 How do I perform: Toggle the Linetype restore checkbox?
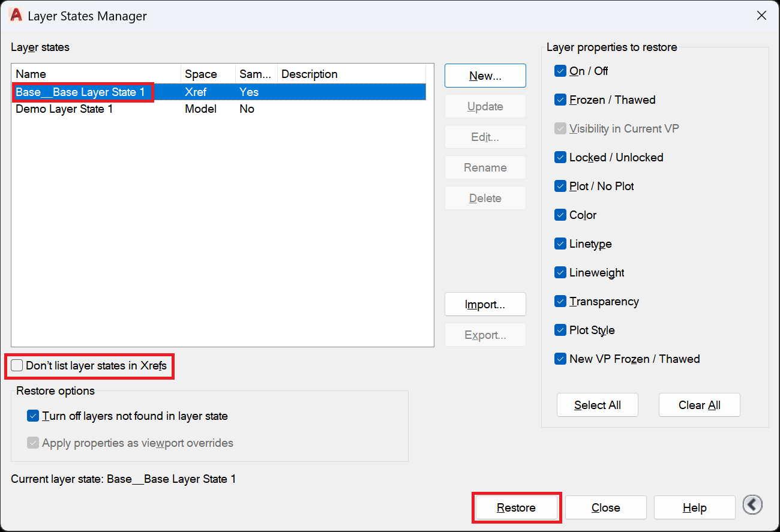(x=560, y=244)
